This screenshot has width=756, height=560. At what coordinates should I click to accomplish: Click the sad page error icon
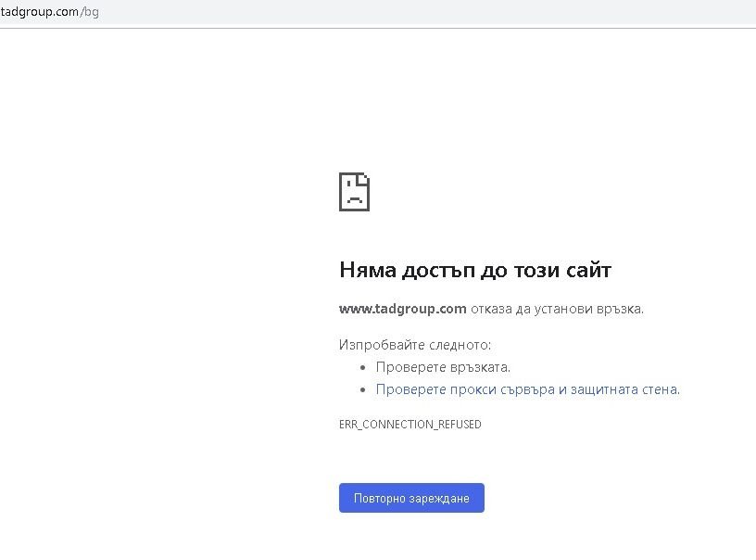354,192
